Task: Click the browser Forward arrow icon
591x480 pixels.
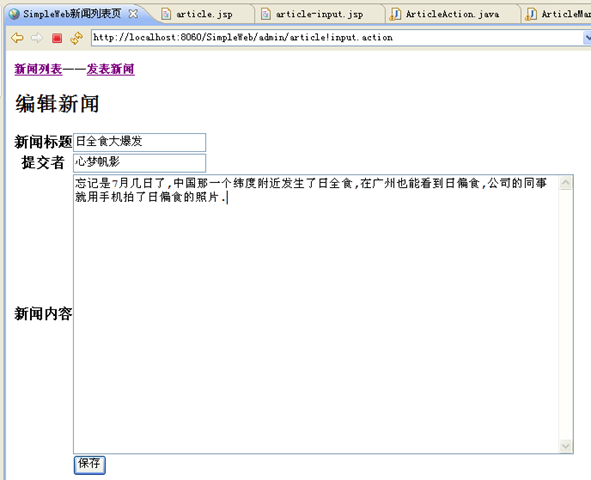Action: coord(37,38)
